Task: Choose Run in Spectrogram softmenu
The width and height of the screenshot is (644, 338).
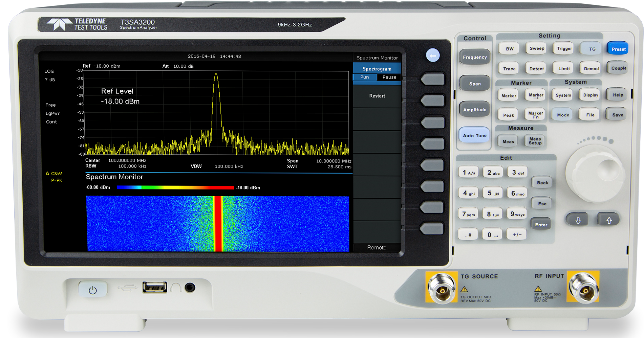Action: click(x=365, y=77)
